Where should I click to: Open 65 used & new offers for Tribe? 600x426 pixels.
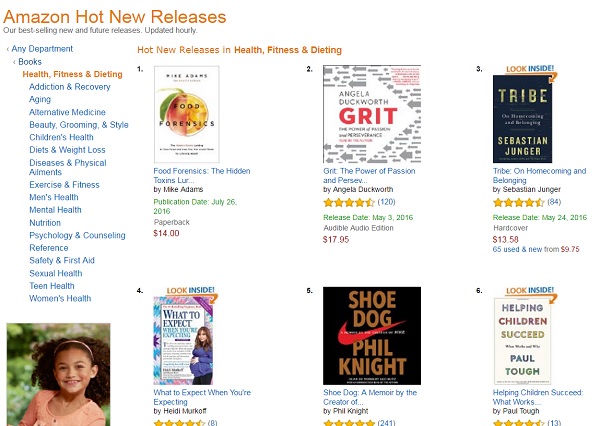click(x=523, y=250)
